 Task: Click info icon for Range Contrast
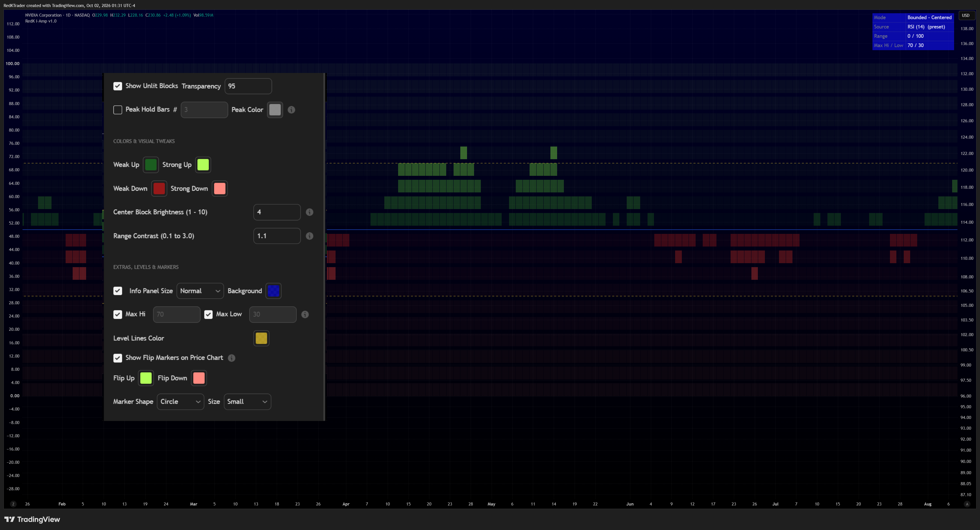click(309, 236)
